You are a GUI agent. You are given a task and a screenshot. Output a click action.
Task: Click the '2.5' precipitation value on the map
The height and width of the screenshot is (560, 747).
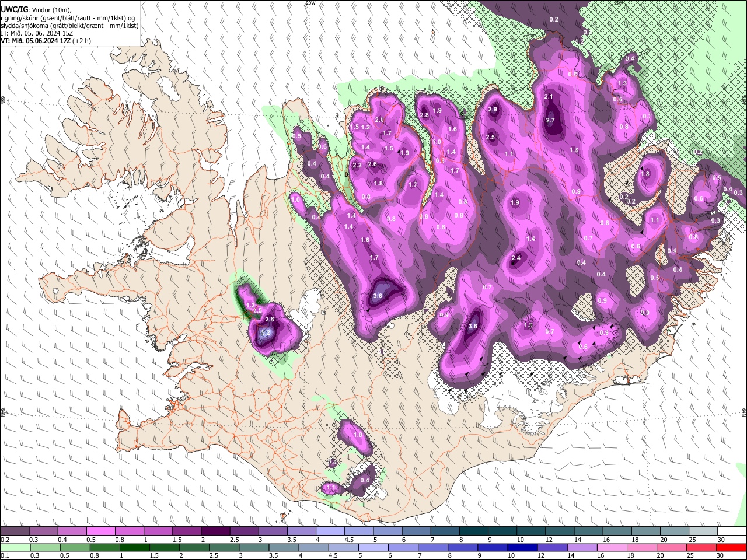[490, 138]
